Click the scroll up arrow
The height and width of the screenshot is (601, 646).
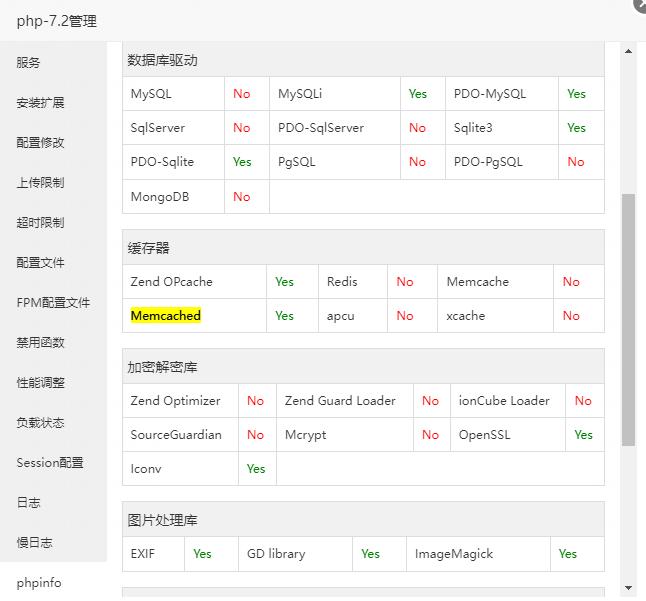[x=628, y=51]
